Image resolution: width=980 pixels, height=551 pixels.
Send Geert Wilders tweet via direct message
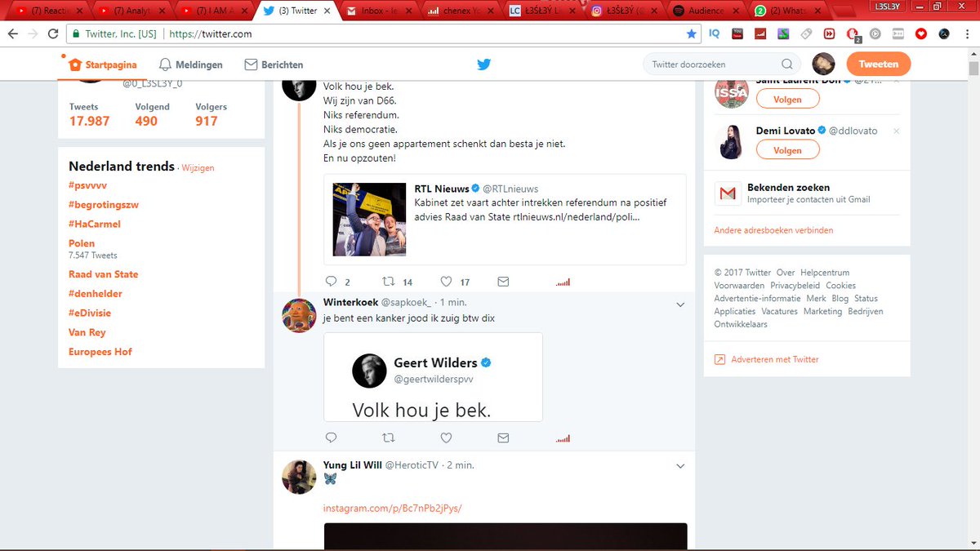(x=503, y=282)
